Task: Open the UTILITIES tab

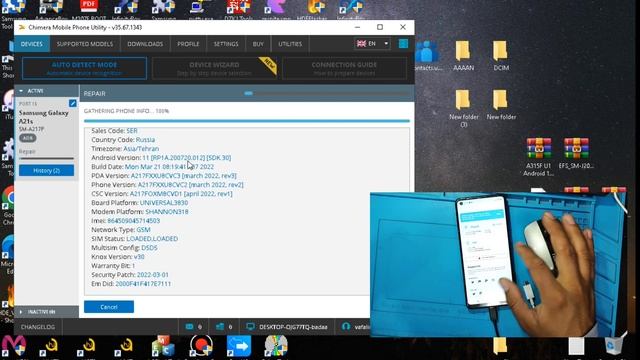Action: [x=290, y=44]
